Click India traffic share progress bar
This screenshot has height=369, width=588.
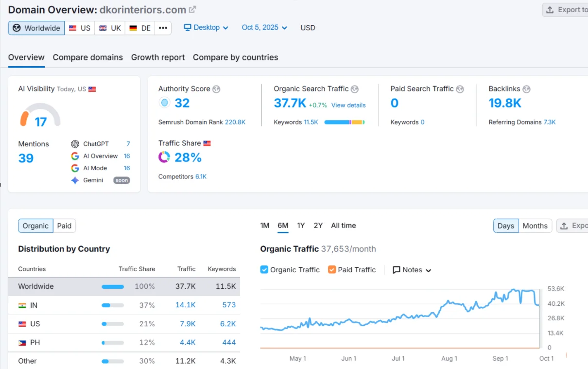[113, 305]
